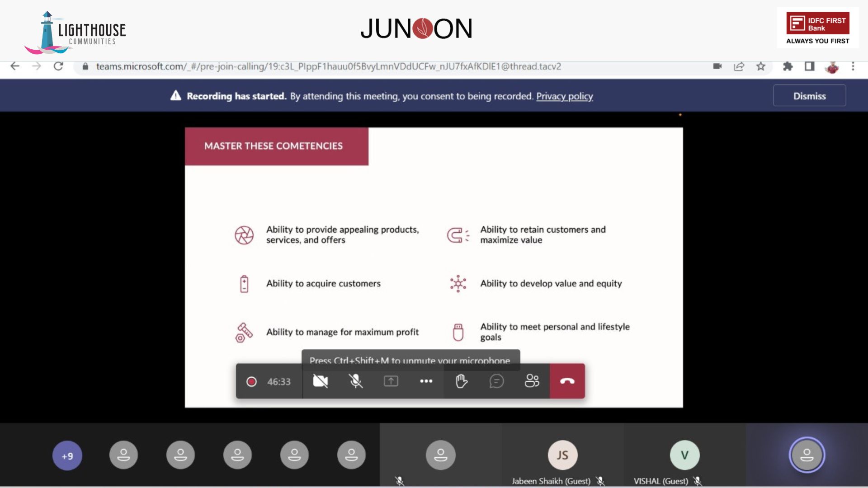Click the Teams URL address bar
Viewport: 868px width, 488px height.
(x=328, y=66)
